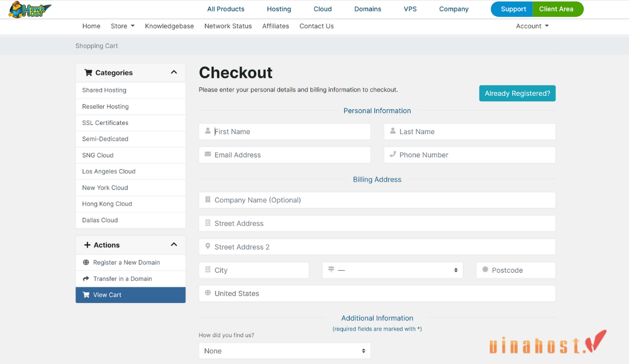Open the Hosting menu

pos(279,9)
